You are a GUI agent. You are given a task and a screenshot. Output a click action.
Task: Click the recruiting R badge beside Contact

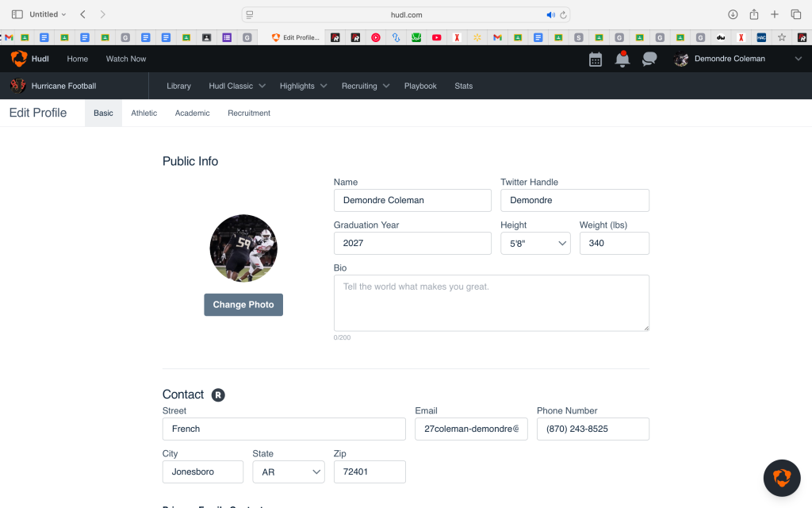[x=218, y=394]
